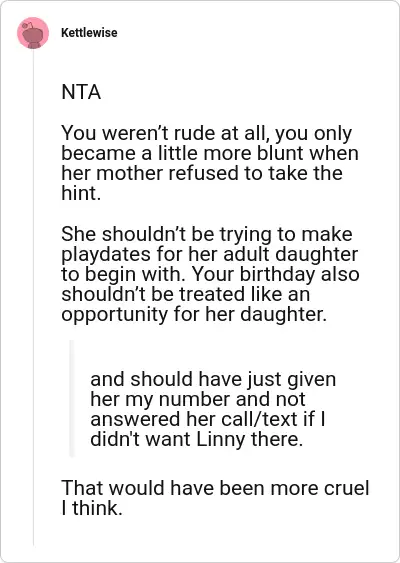Click the line "to begin with. Your birthday also"
400x563 pixels.
210,274
